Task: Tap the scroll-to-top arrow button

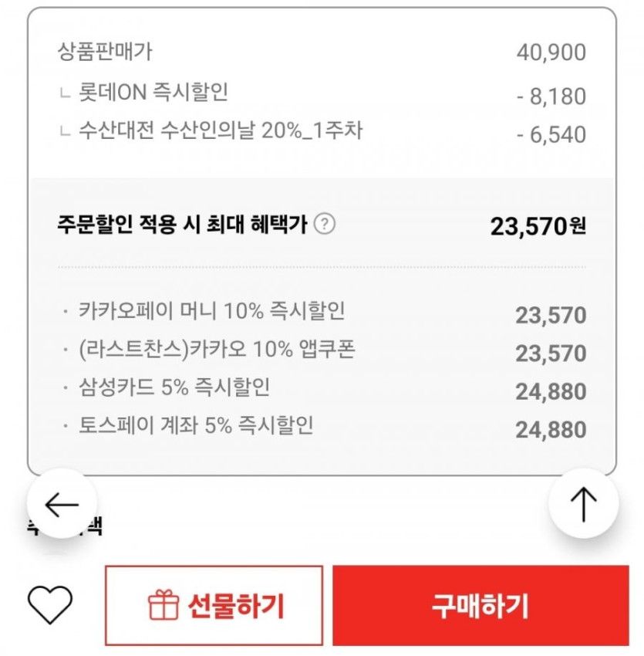Action: pyautogui.click(x=583, y=504)
